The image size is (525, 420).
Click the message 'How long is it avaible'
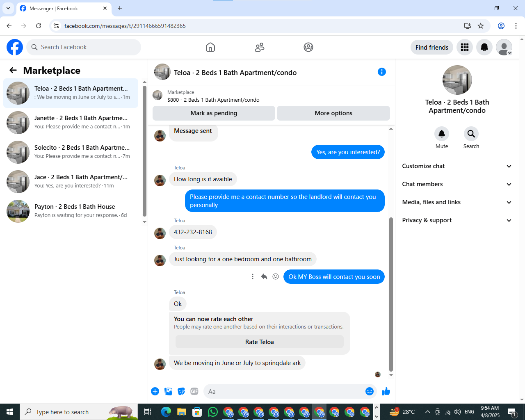click(x=203, y=179)
